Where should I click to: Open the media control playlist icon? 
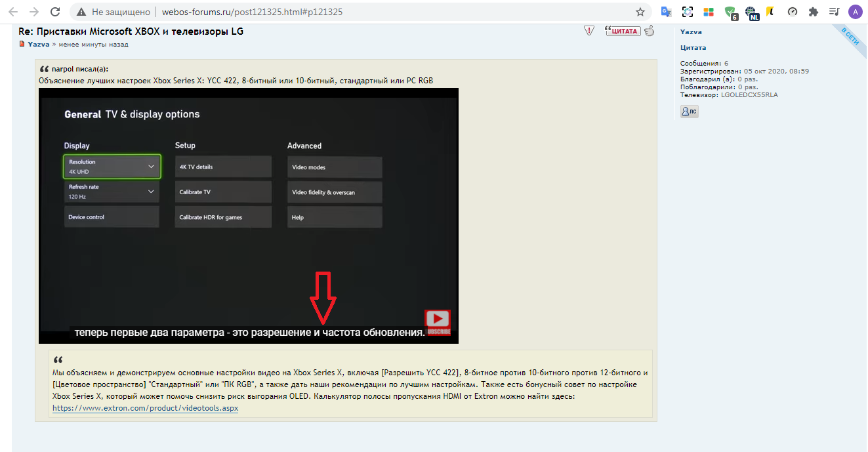834,12
